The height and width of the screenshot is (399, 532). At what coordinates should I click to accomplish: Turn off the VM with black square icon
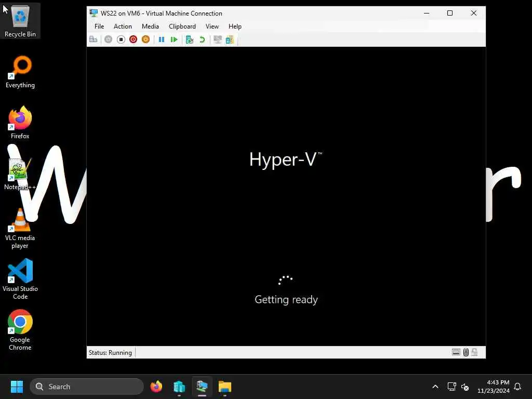tap(121, 39)
